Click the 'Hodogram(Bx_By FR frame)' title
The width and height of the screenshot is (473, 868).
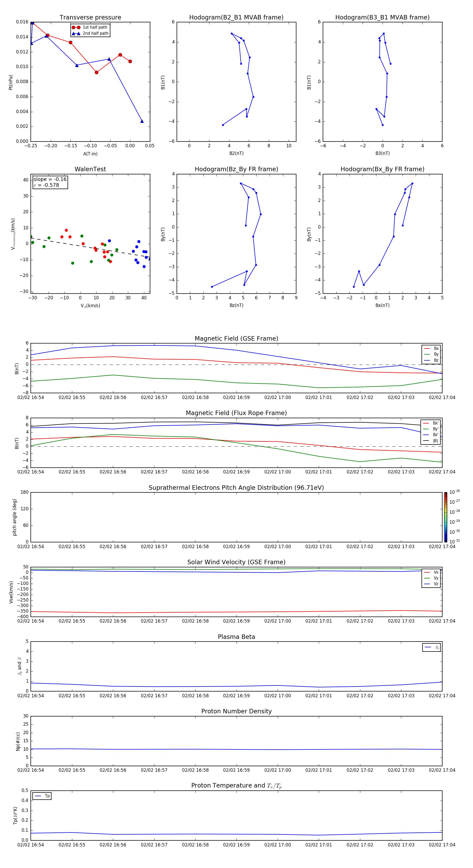tap(382, 169)
